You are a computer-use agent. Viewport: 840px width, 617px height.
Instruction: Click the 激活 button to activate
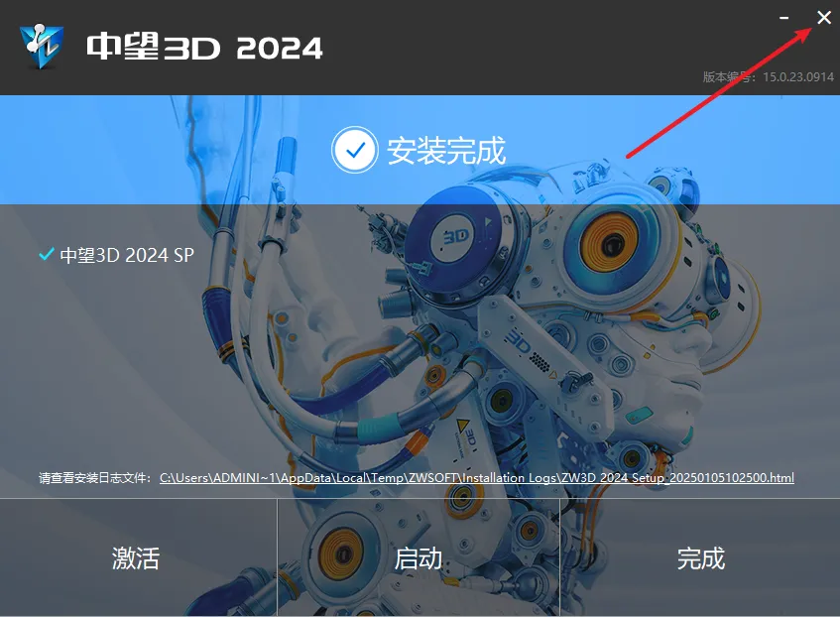[138, 557]
